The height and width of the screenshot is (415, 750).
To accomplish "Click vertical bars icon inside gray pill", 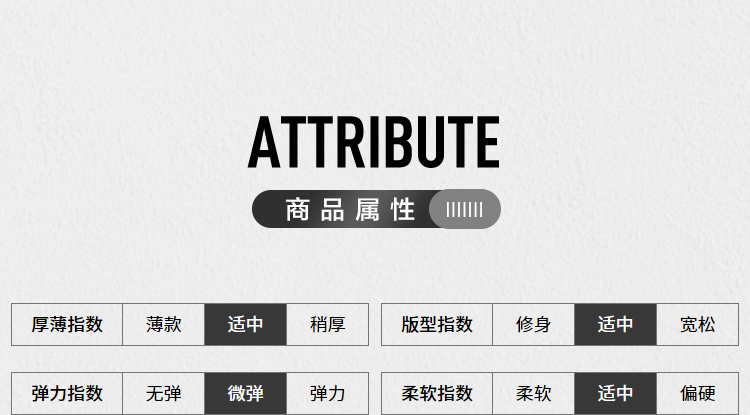I will tap(464, 209).
